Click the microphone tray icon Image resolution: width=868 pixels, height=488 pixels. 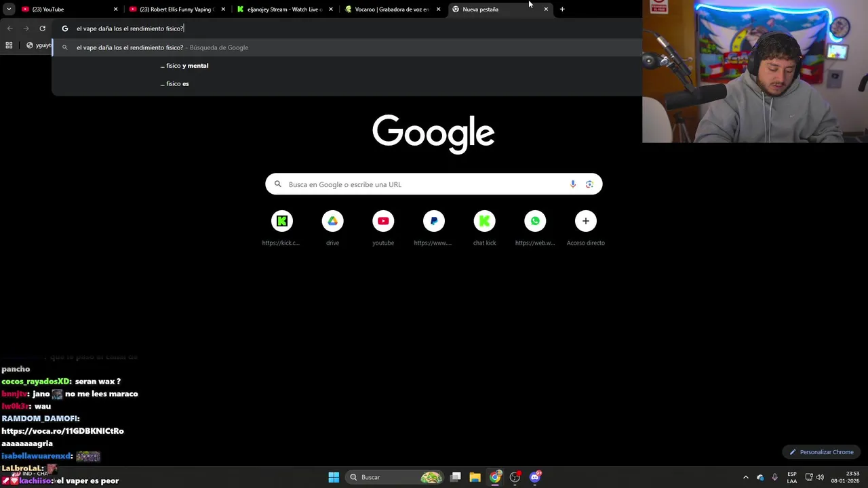click(x=774, y=477)
